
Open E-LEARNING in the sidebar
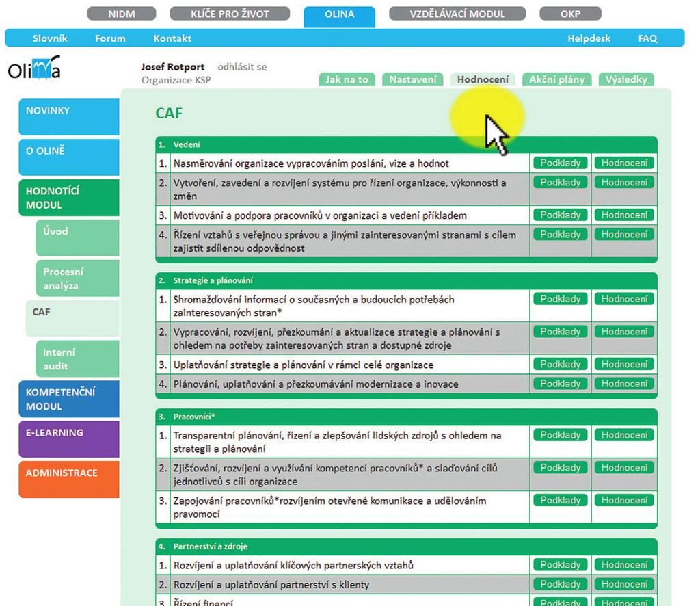(x=69, y=439)
